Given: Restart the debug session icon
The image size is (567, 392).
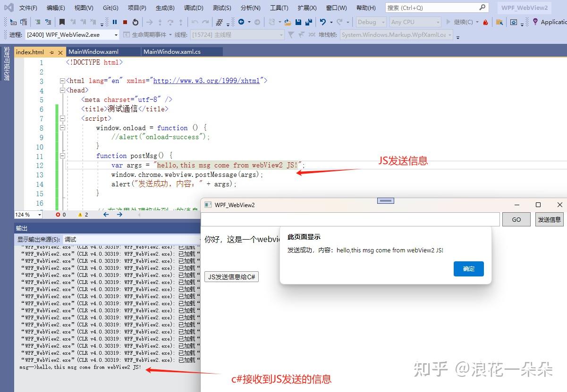Looking at the screenshot, I should pos(135,21).
